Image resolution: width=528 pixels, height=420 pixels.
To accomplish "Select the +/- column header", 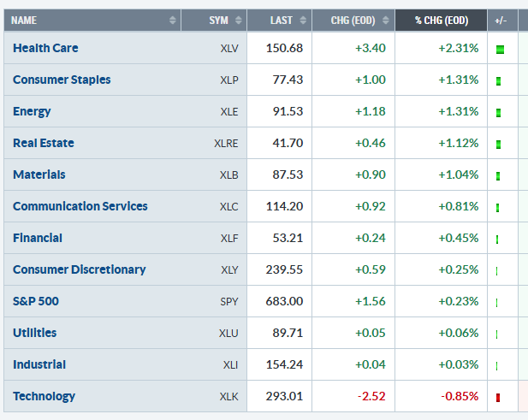I will 501,20.
